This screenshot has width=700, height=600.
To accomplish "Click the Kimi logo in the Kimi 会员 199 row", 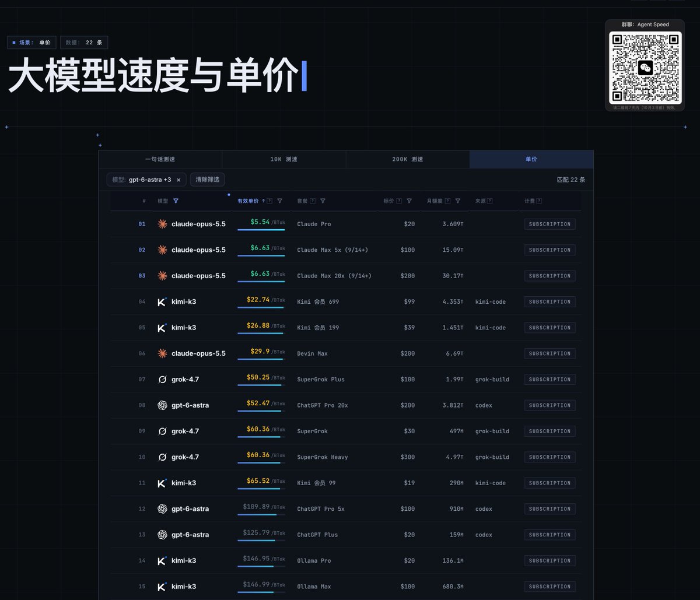I will [162, 328].
